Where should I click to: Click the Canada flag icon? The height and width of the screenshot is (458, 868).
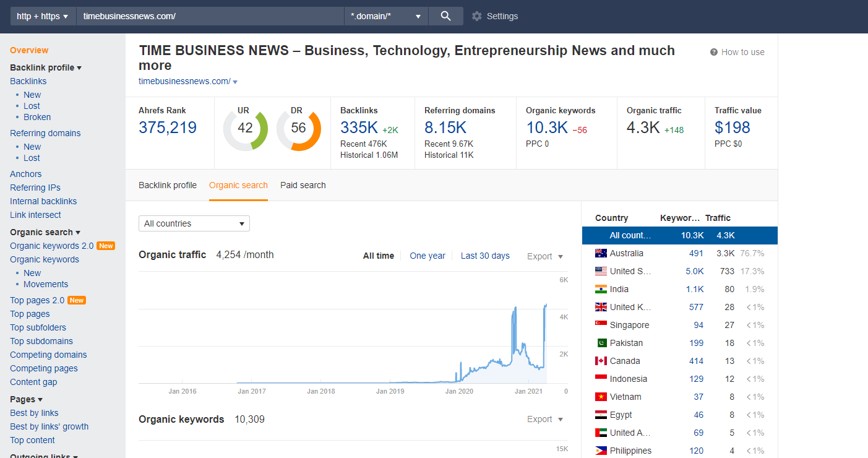coord(601,360)
